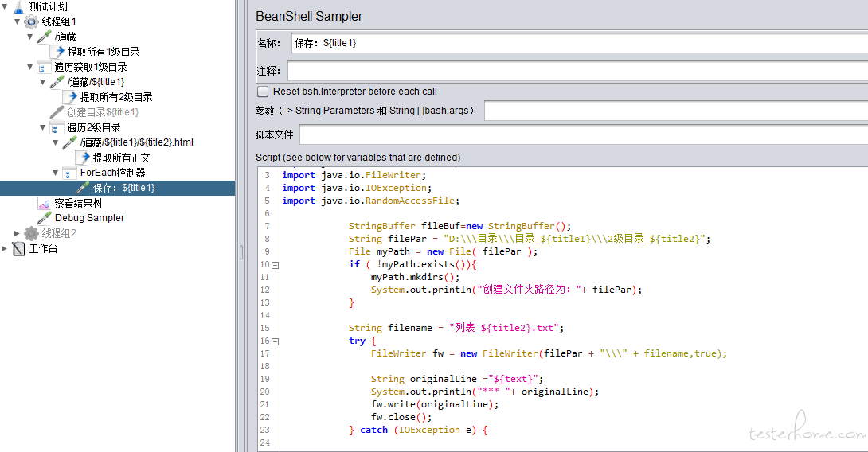This screenshot has width=868, height=452.
Task: Collapse the /道藏/${title1} node
Action: click(x=43, y=82)
